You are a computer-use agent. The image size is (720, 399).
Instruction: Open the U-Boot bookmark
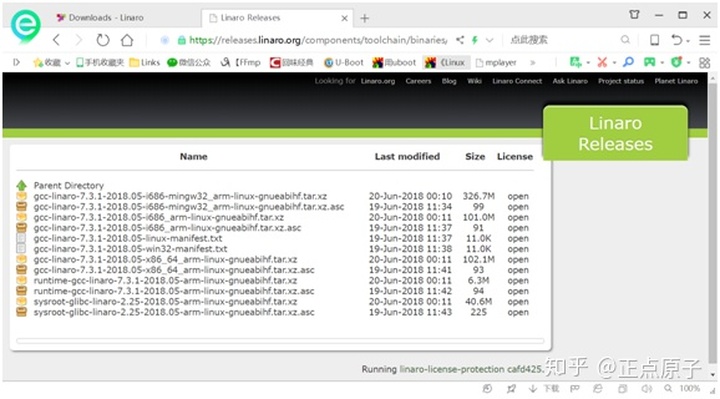pyautogui.click(x=343, y=62)
